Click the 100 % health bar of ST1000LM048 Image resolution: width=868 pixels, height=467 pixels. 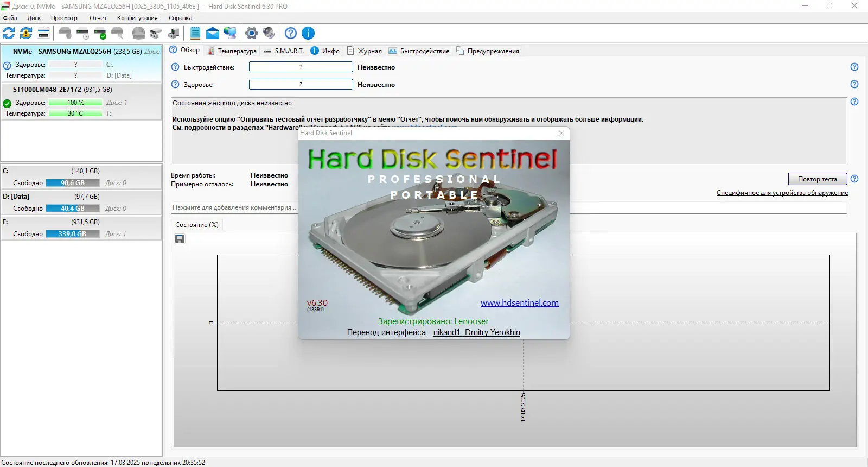(75, 103)
